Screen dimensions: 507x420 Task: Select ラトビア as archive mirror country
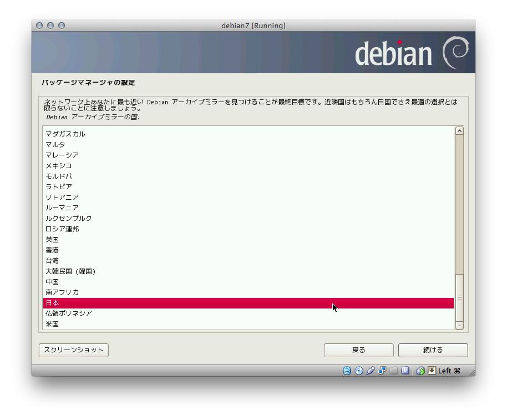[249, 186]
